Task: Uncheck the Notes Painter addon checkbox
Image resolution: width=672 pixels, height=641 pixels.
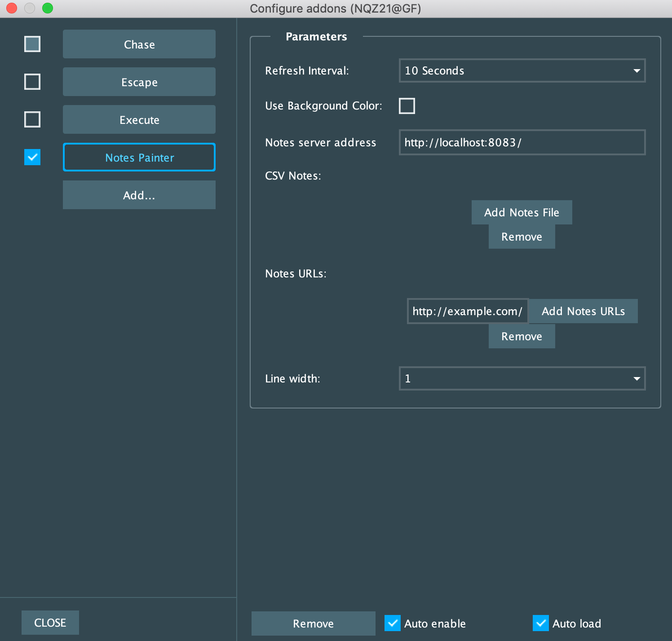Action: pyautogui.click(x=32, y=157)
